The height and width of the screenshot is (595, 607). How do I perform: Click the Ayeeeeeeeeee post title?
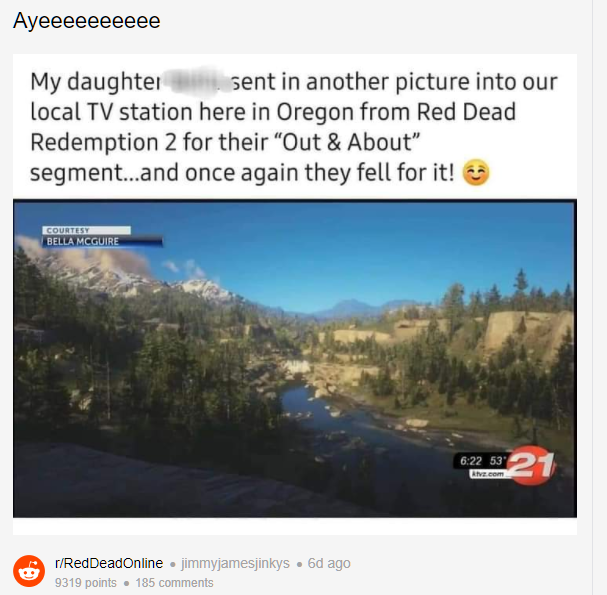87,21
